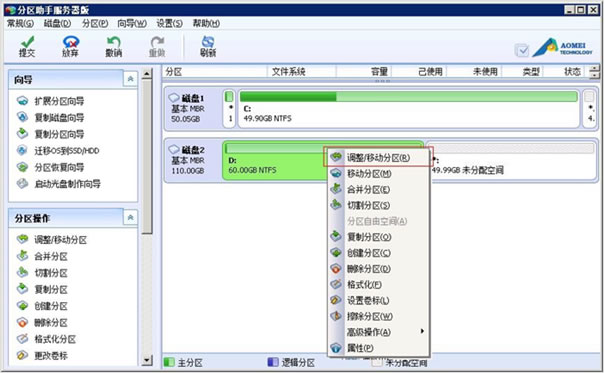Screen dimensions: 604x373
Task: Choose 切割分区(S) from the context menu
Action: [x=378, y=205]
